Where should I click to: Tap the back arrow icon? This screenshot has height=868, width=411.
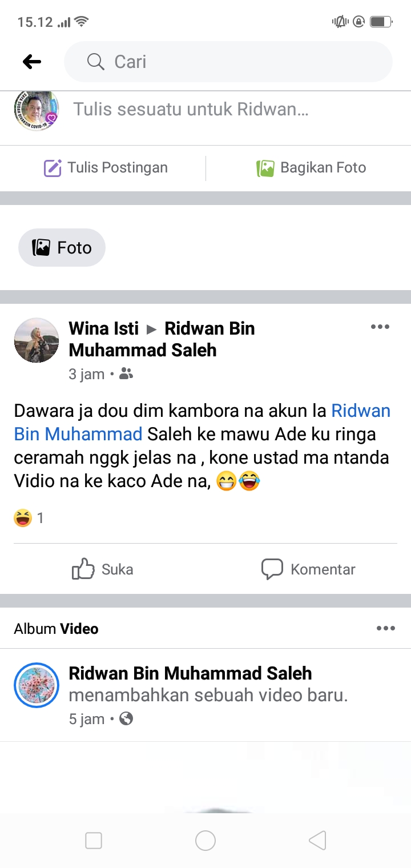32,62
